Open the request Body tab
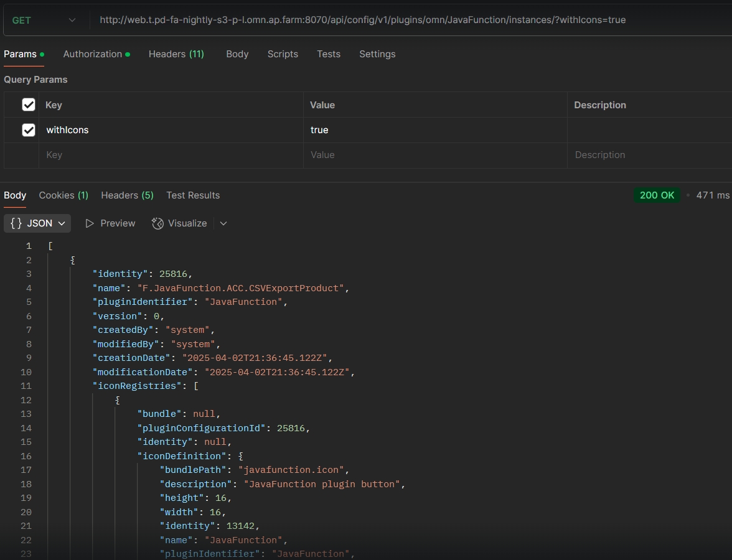 [x=237, y=54]
